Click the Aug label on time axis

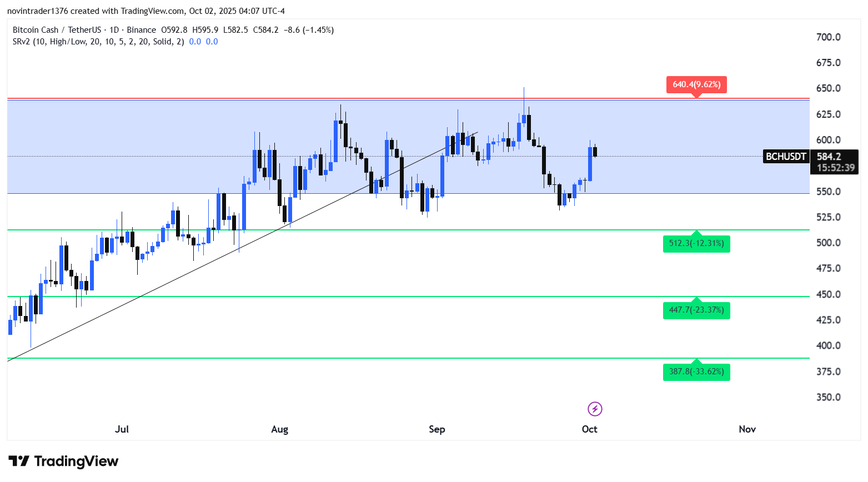(x=279, y=429)
